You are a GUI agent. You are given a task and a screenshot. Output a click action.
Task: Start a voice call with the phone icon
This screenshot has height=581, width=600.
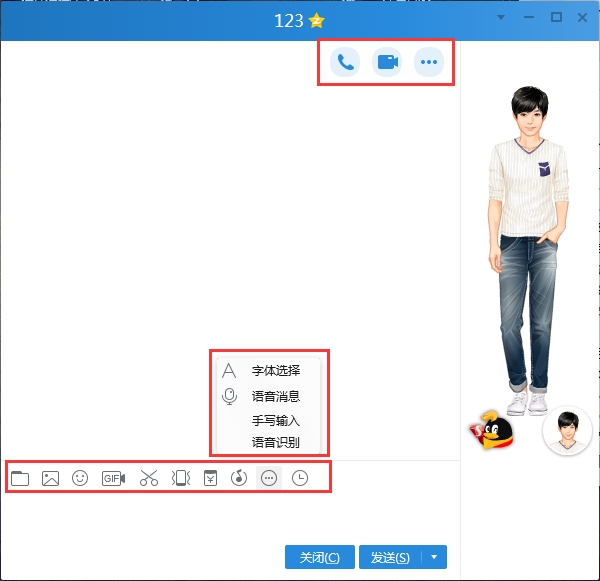[345, 62]
